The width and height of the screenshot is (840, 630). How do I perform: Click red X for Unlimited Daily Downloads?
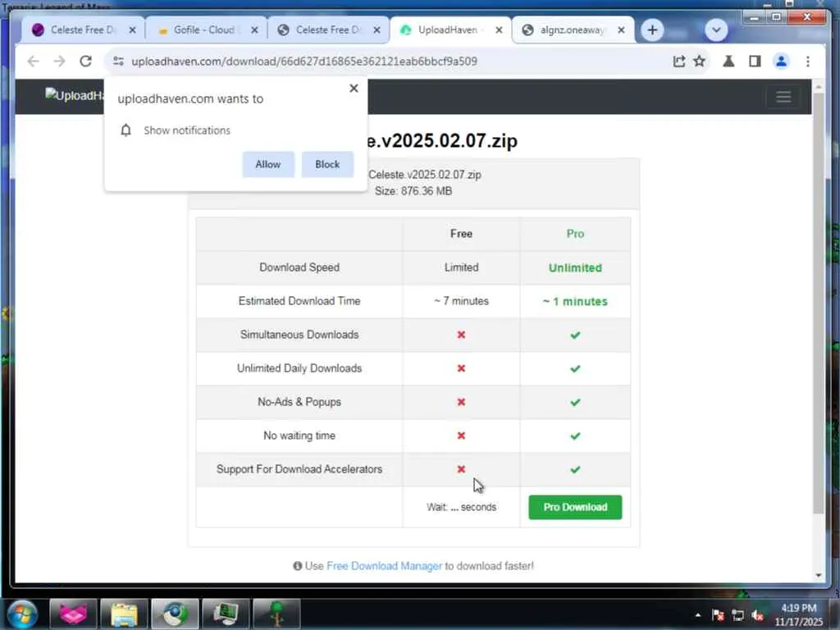[461, 368]
